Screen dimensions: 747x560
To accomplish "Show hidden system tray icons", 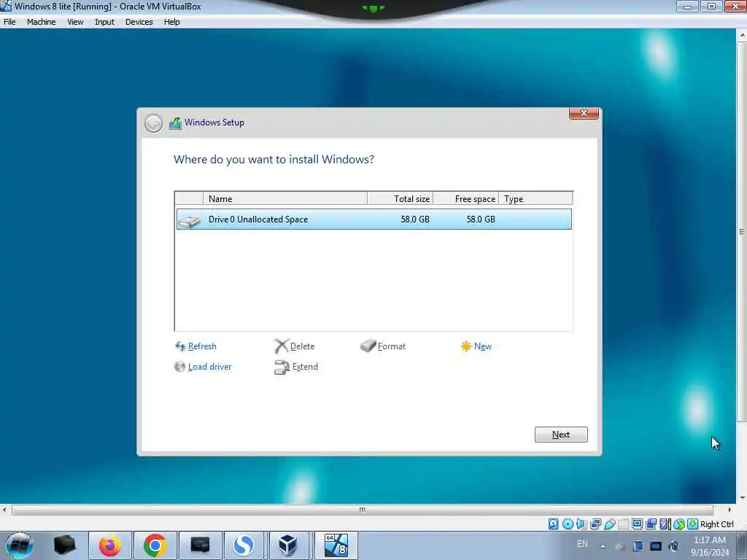I will point(603,546).
